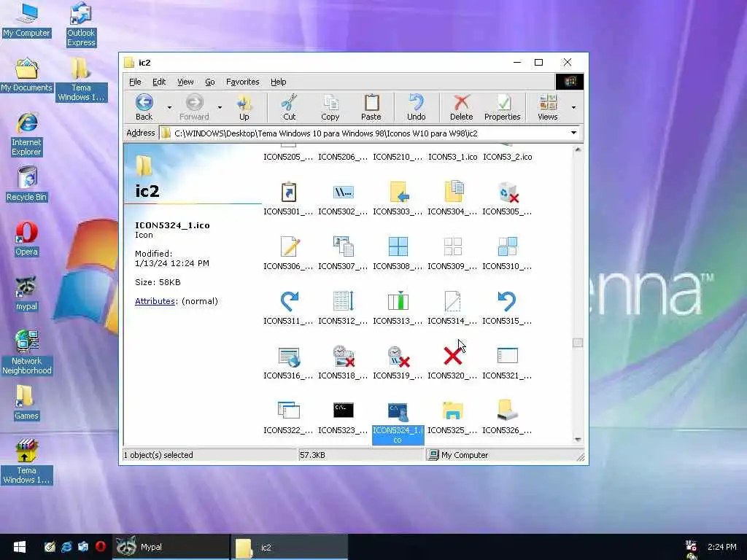Select the ICON5325 store folder icon

pos(452,411)
